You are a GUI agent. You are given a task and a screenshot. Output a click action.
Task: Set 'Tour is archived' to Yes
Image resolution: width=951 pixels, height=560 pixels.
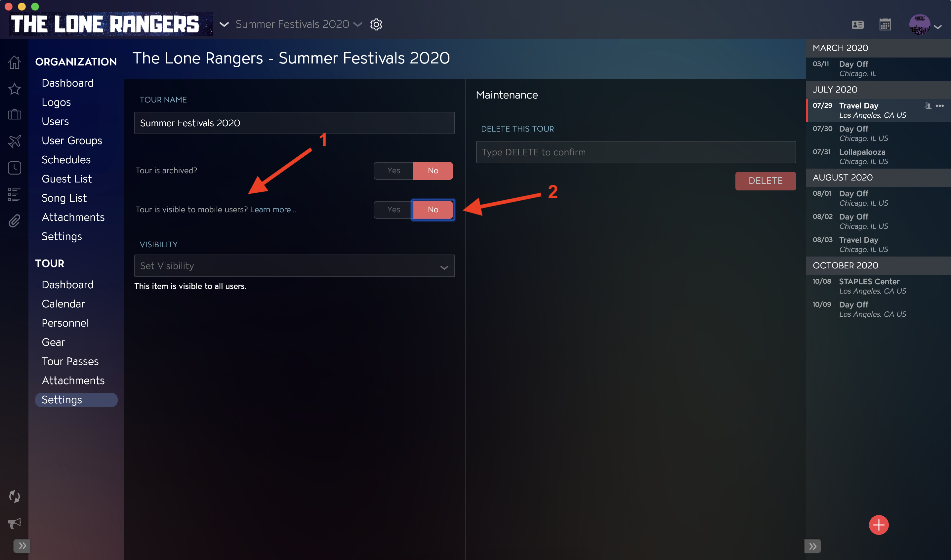coord(393,171)
